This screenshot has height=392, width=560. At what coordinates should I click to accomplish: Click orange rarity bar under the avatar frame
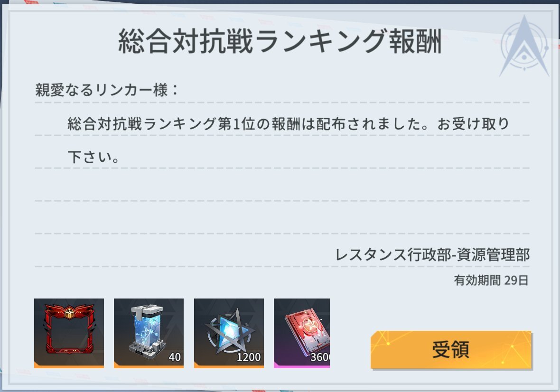[x=69, y=365]
